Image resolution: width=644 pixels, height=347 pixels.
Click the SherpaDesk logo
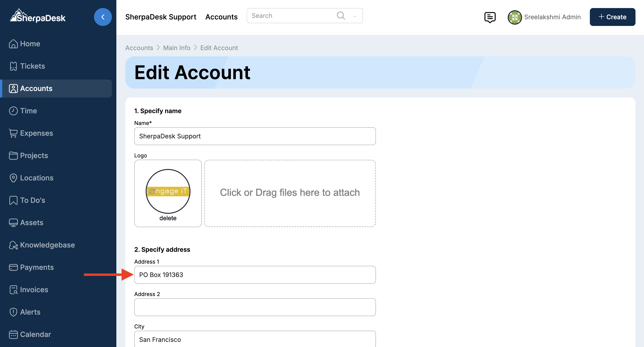(x=38, y=17)
